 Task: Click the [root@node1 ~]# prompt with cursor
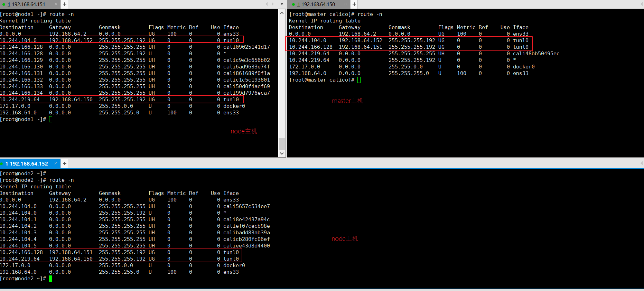(26, 119)
